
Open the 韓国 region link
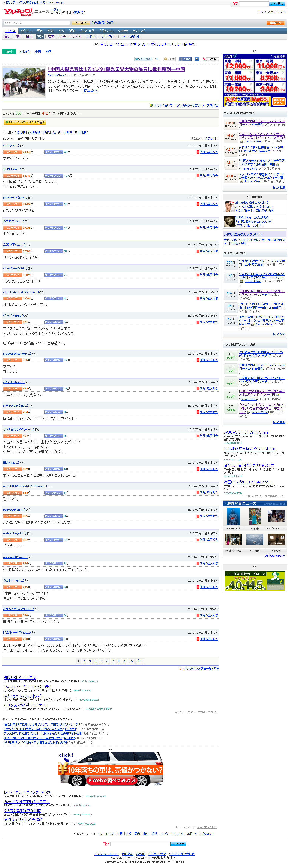(49, 52)
